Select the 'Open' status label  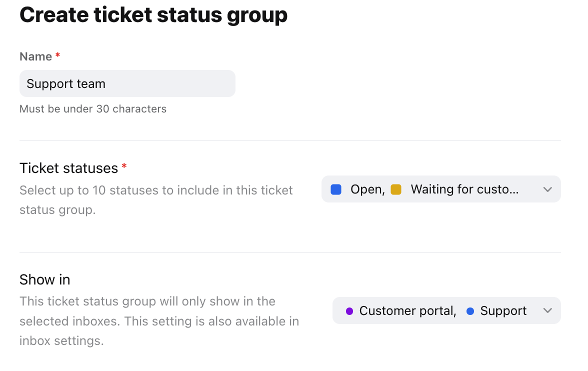[367, 189]
